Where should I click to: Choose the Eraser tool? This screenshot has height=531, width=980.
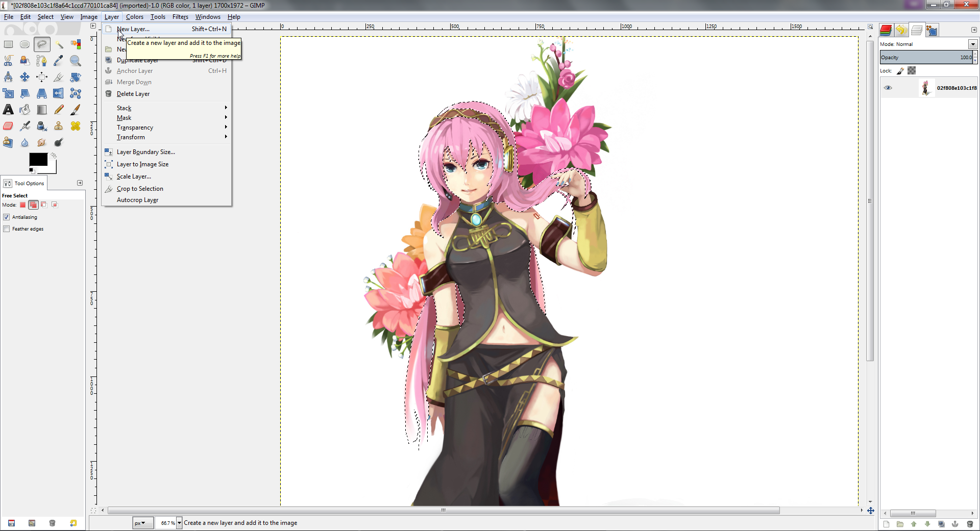click(x=8, y=126)
